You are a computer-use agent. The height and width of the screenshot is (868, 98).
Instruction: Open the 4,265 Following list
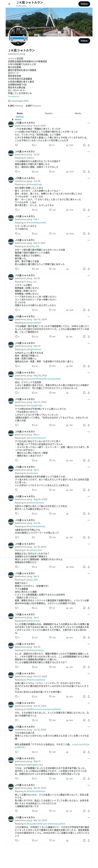point(16,105)
